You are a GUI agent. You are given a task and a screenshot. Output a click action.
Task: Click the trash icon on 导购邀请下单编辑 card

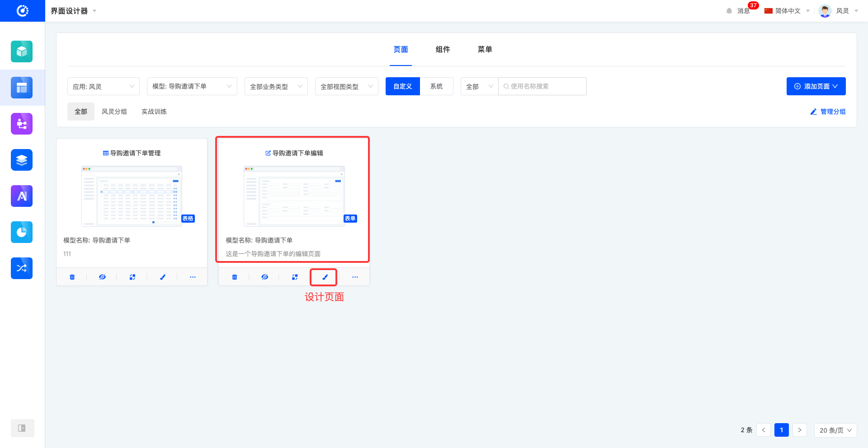pos(234,277)
